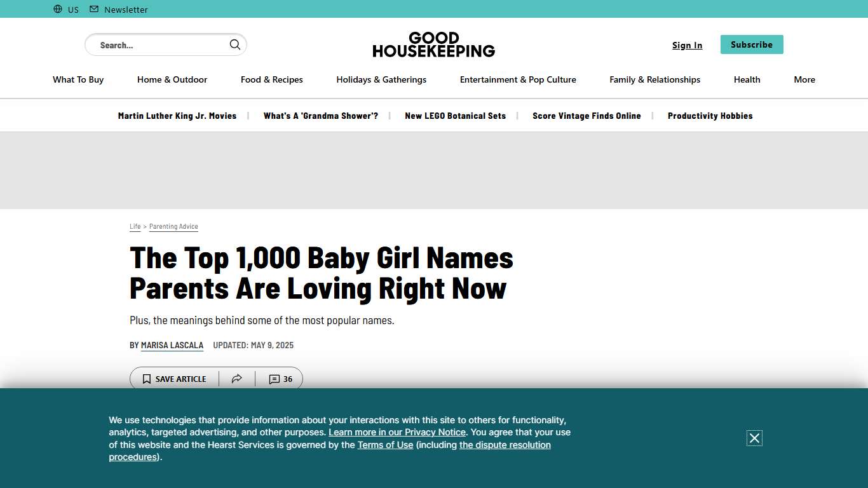Viewport: 868px width, 488px height.
Task: Open the Parenting Advice breadcrumb link
Action: tap(173, 226)
